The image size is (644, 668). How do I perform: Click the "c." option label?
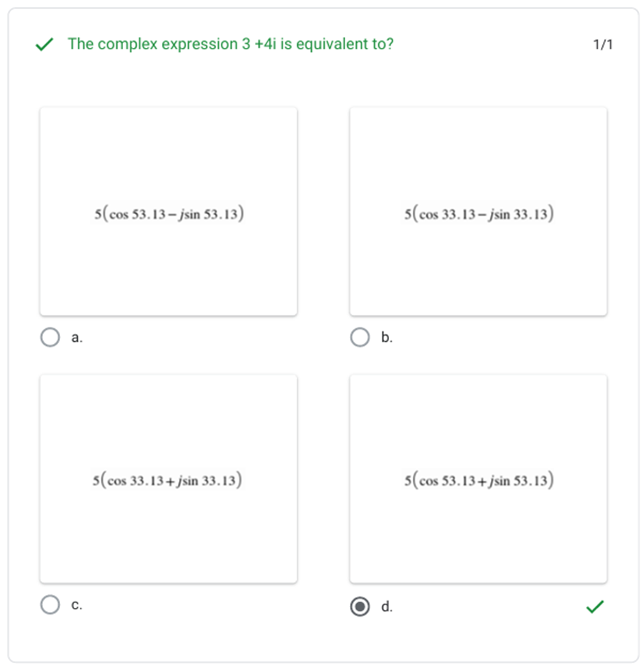77,604
